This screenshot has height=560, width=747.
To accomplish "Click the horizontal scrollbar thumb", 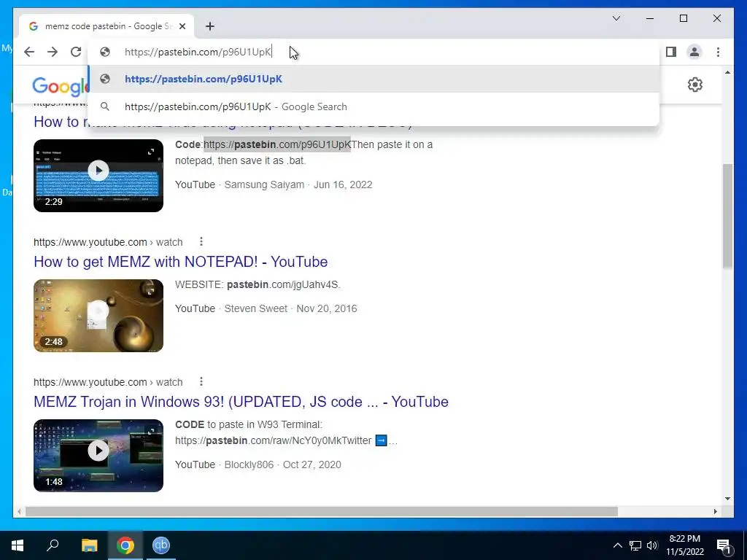I will tap(322, 511).
